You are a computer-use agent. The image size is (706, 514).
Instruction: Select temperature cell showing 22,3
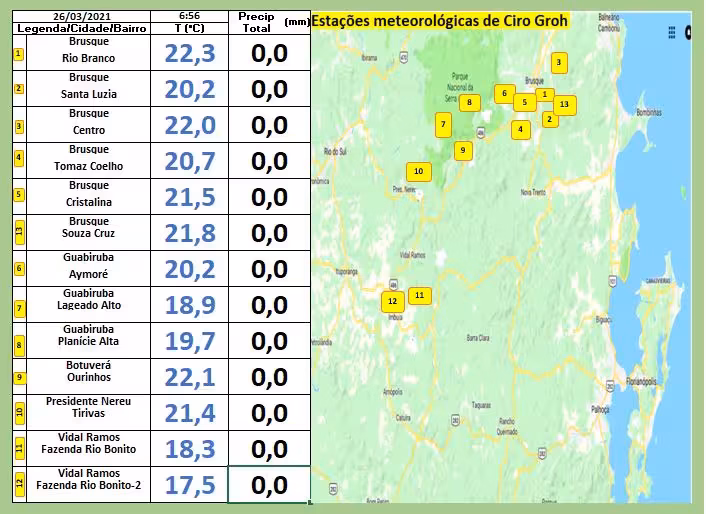click(x=189, y=53)
